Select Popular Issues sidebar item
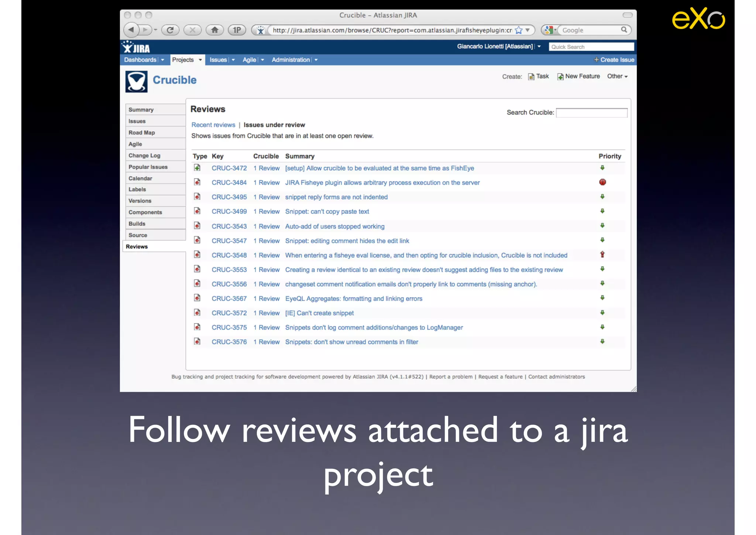Viewport: 756px width, 535px height. (x=155, y=167)
